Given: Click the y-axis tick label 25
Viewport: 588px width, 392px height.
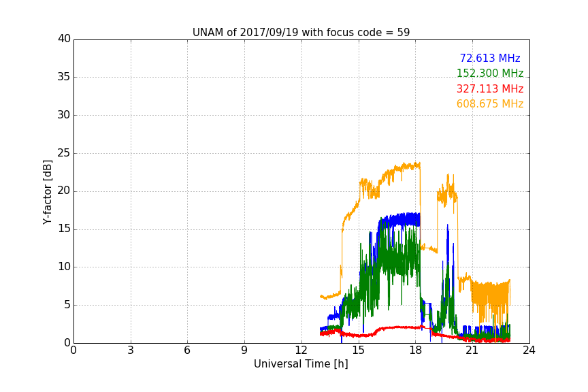Looking at the screenshot, I should [64, 152].
